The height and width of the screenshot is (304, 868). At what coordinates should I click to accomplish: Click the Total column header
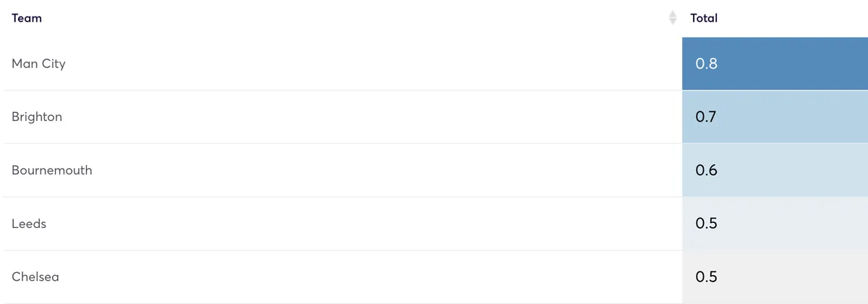pyautogui.click(x=704, y=18)
